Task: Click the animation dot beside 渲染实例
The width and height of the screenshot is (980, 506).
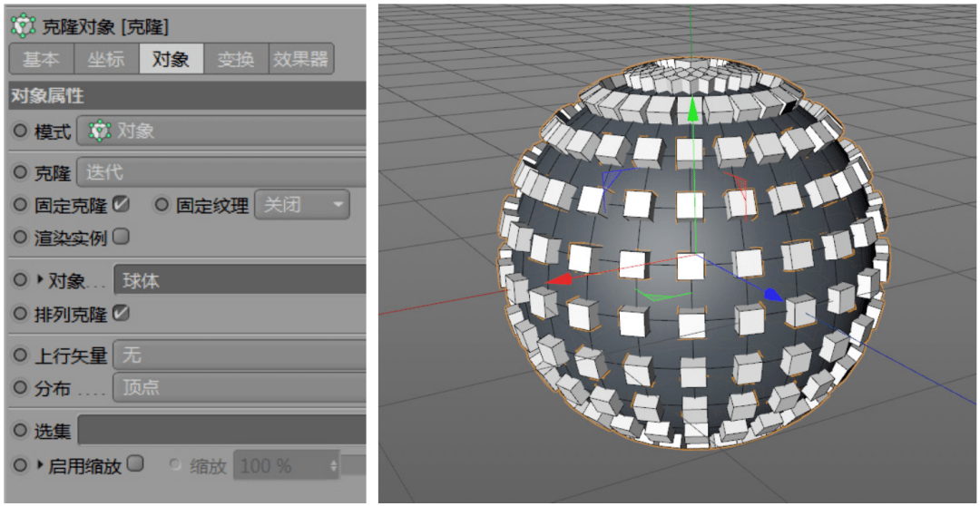Action: click(21, 237)
